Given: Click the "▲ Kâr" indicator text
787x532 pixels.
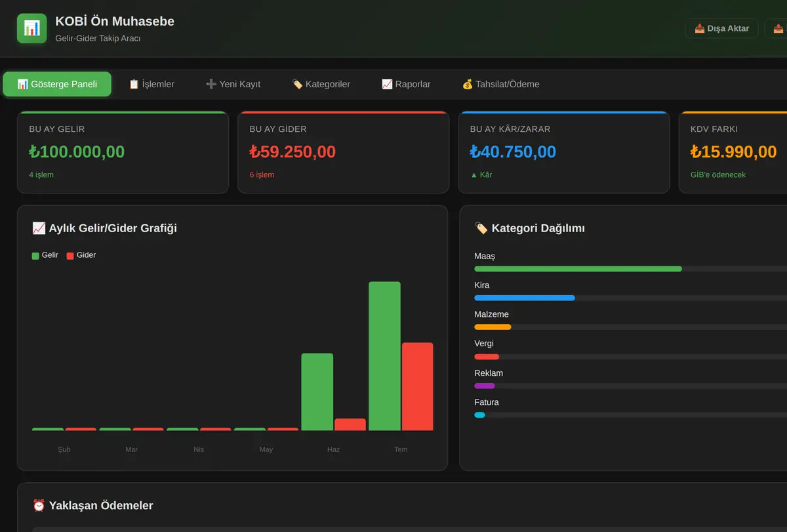Looking at the screenshot, I should (481, 175).
